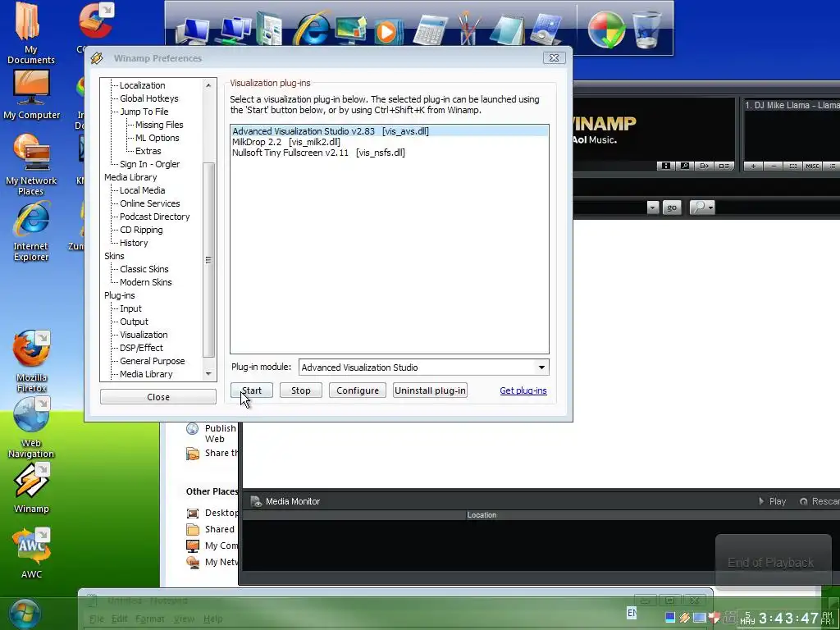The image size is (840, 630).
Task: Open the AWC desktop shortcut
Action: tap(31, 554)
